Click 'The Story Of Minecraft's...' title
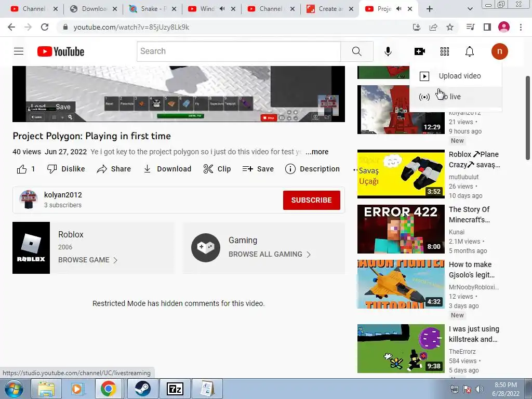 click(469, 215)
